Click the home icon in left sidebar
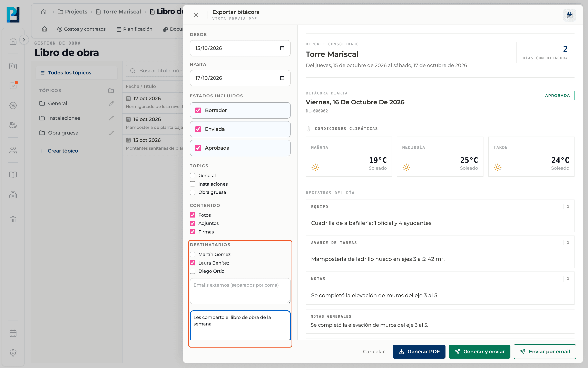This screenshot has width=588, height=368. tap(13, 41)
